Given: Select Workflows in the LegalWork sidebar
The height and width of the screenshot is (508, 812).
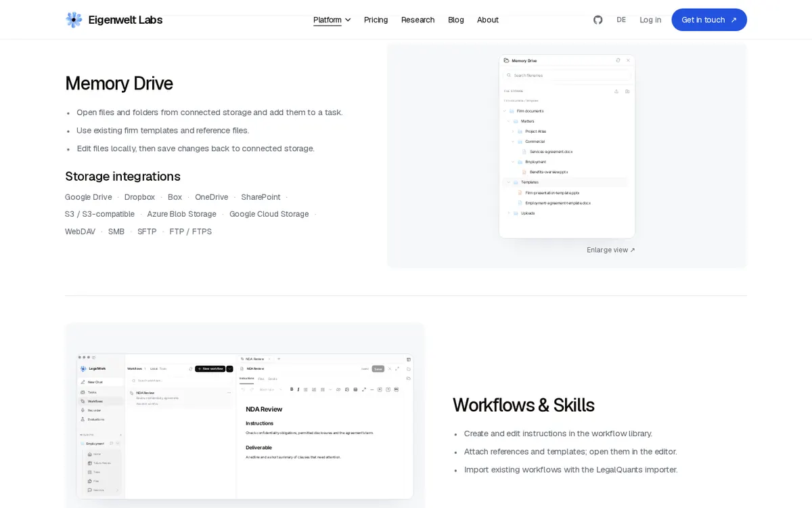Looking at the screenshot, I should tap(101, 401).
